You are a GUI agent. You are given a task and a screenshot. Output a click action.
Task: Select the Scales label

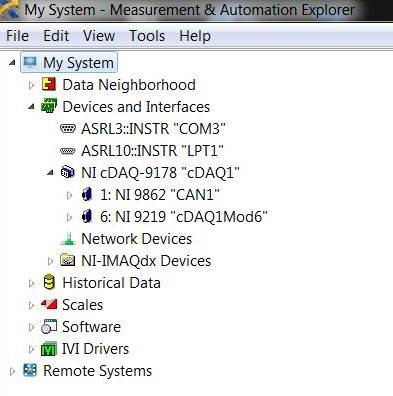tap(83, 305)
